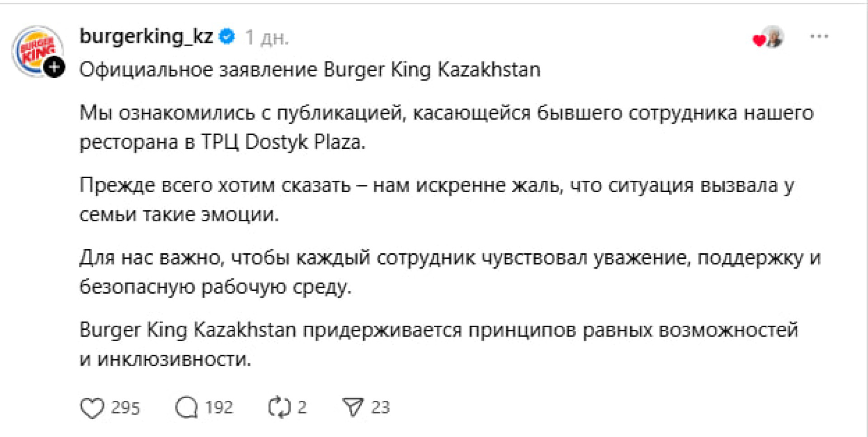Screen dimensions: 868x437
Task: View the 295 likes count
Action: click(126, 408)
